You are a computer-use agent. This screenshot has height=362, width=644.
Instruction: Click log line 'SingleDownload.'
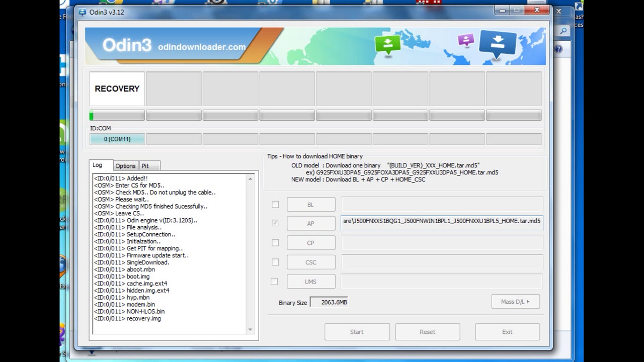click(131, 262)
